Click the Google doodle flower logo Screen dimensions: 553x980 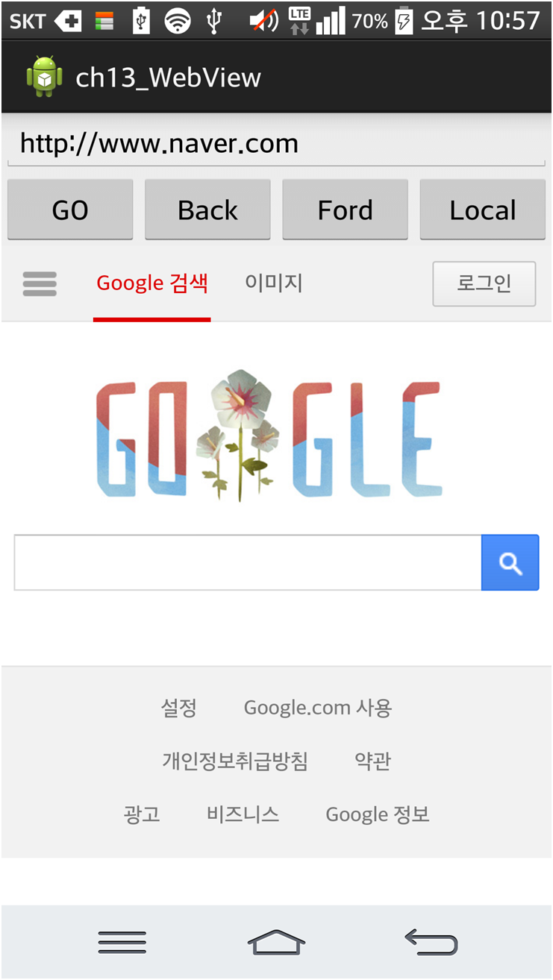[x=269, y=436]
